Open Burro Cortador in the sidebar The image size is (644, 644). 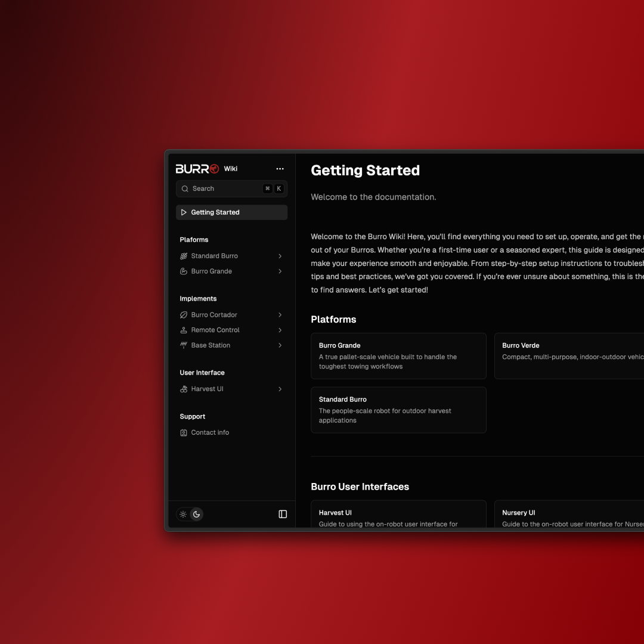tap(231, 315)
